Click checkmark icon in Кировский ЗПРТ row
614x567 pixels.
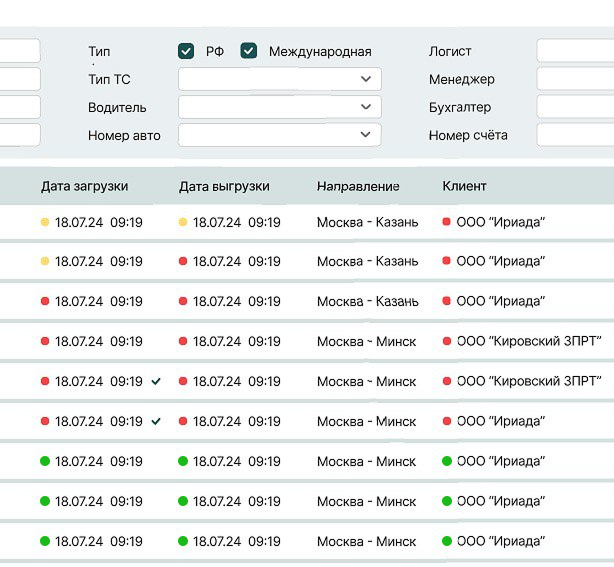point(156,381)
